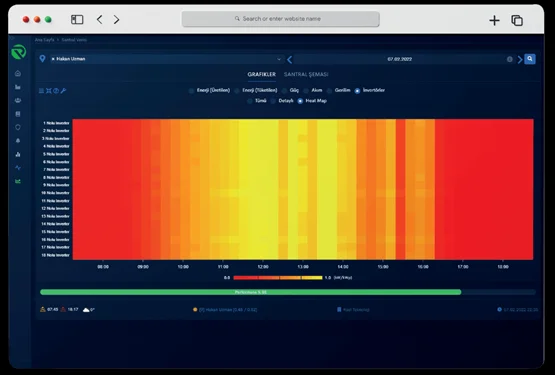The image size is (555, 375).
Task: Click the 12:00 time axis label
Action: coord(263,267)
